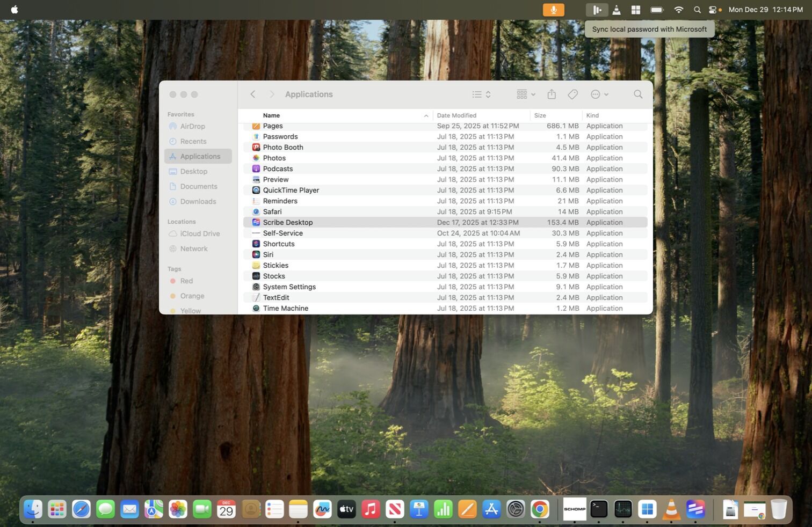This screenshot has height=527, width=812.
Task: Click the Edit Tags icon in toolbar
Action: [572, 94]
